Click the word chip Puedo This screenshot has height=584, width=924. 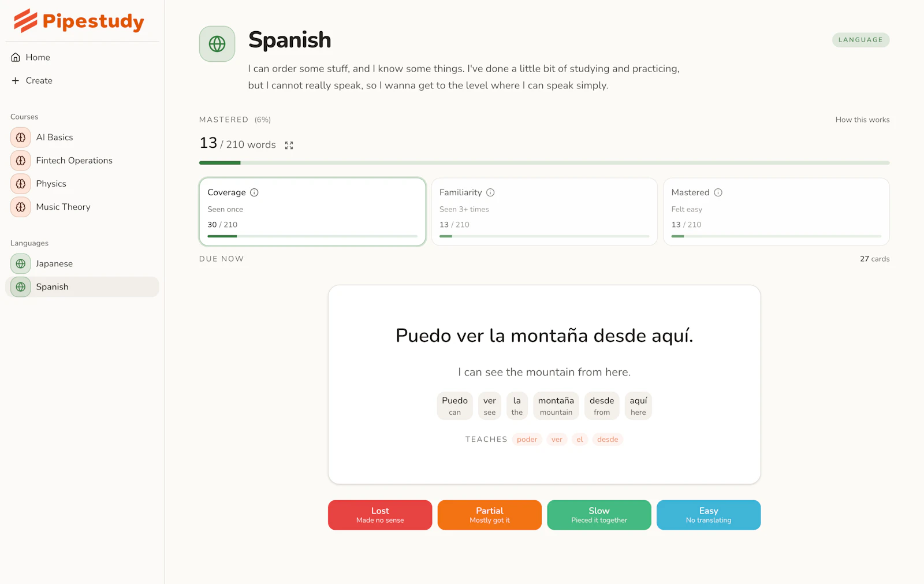[455, 406]
